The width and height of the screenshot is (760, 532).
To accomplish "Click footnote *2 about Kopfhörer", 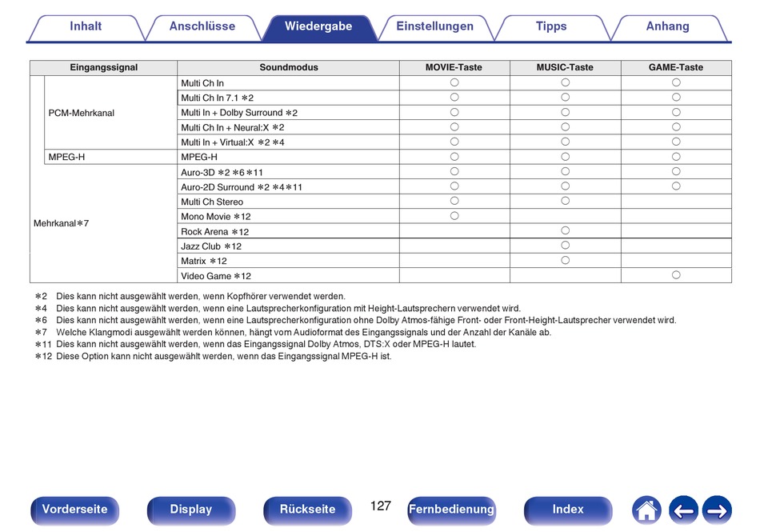I will pyautogui.click(x=190, y=297).
